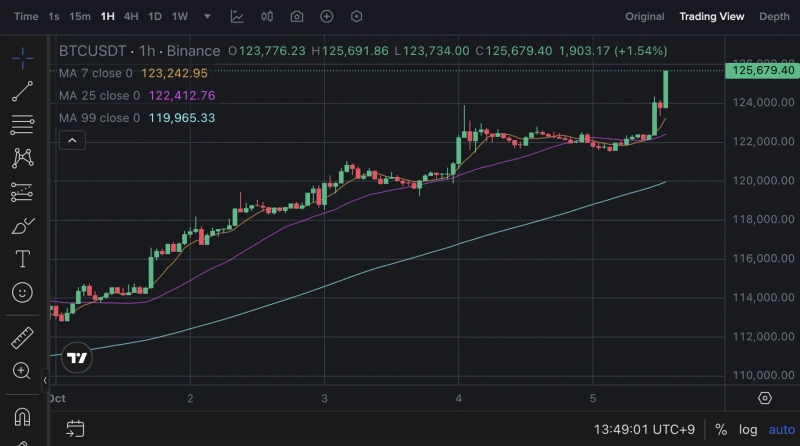Click the current price label 125,679.40
The width and height of the screenshot is (800, 446).
click(x=763, y=70)
